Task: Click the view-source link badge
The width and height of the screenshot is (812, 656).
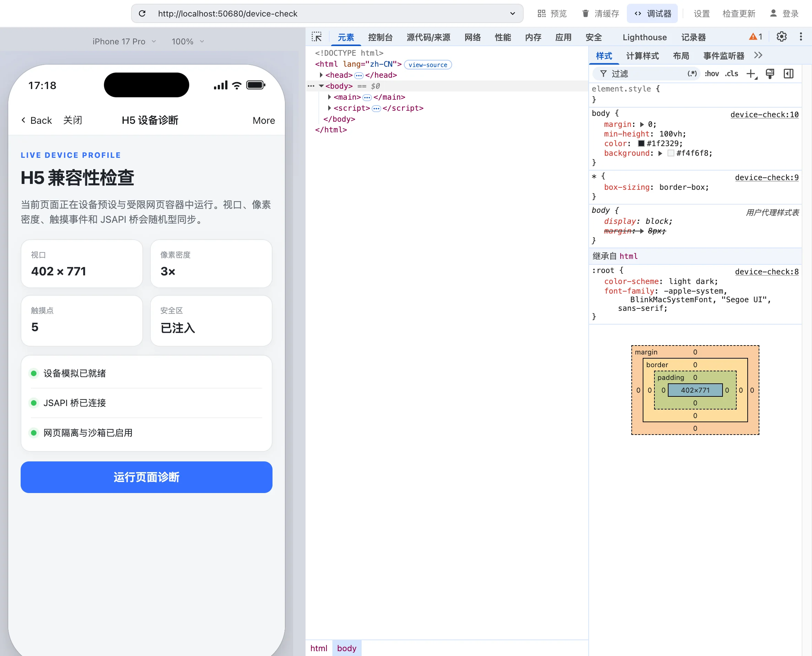Action: 428,65
